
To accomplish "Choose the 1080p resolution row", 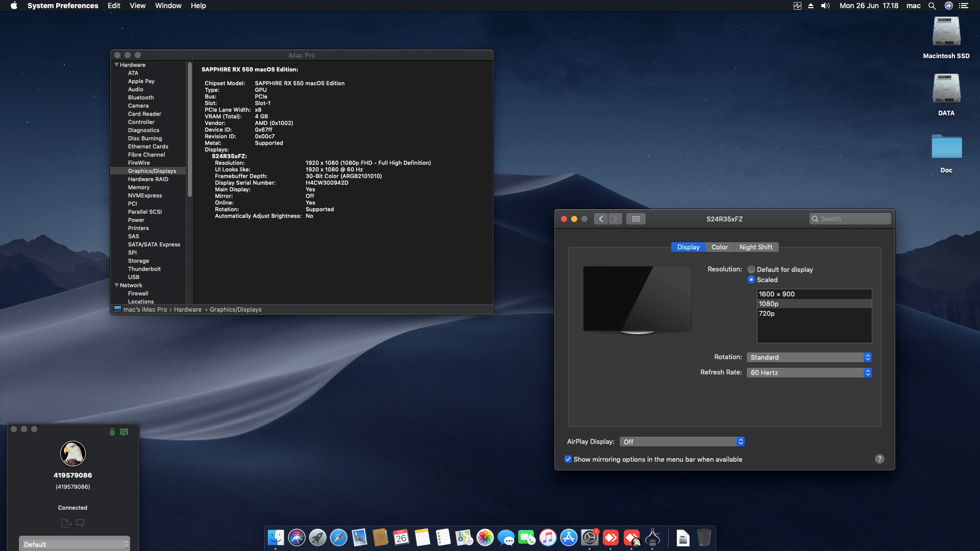I will pos(814,304).
